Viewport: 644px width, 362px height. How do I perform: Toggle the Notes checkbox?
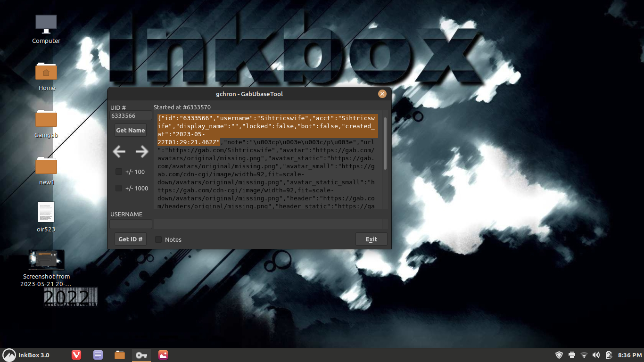[158, 239]
